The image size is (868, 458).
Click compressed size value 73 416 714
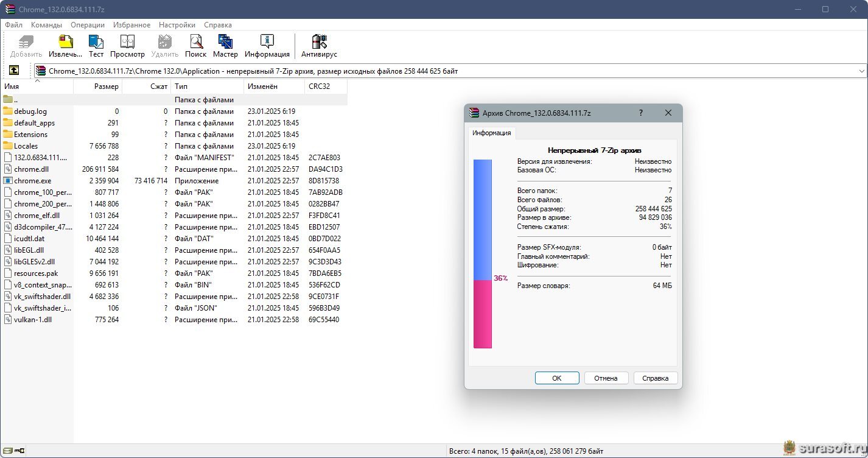coord(151,181)
